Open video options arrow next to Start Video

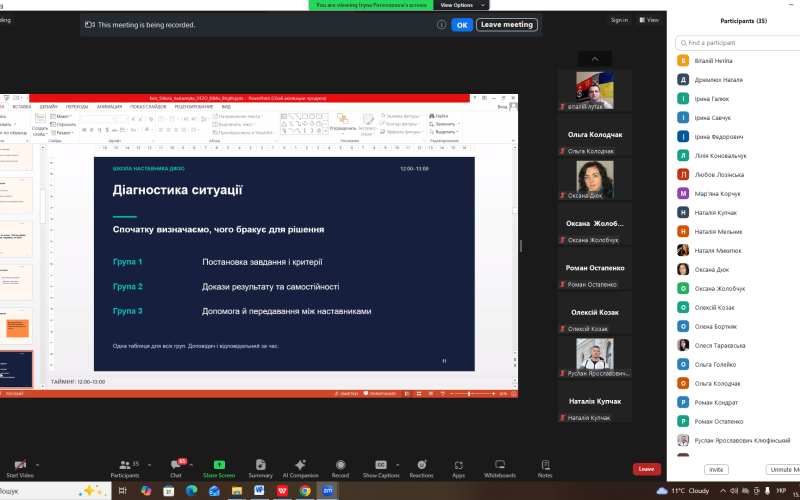point(37,465)
